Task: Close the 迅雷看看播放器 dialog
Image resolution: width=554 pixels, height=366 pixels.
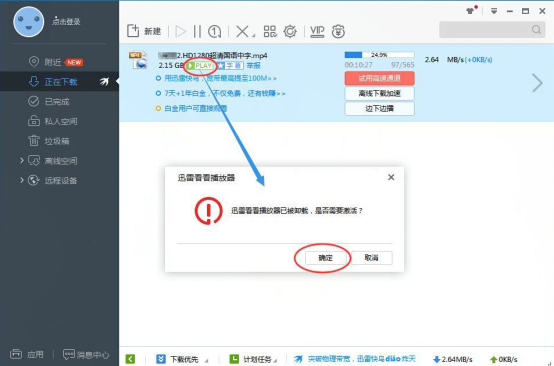Action: point(391,177)
